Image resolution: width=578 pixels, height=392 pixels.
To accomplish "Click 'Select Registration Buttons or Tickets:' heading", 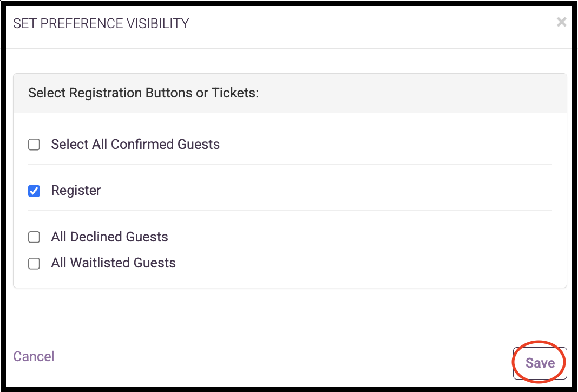I will (143, 93).
